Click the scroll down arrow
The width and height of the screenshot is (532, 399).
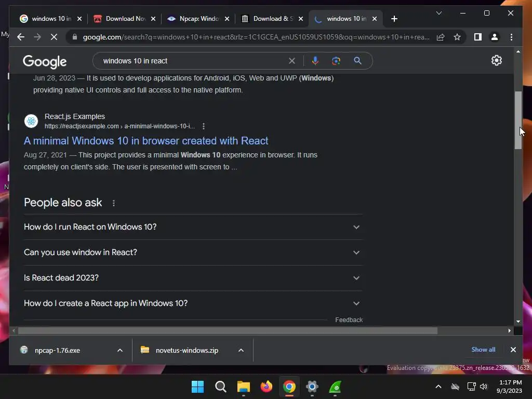pyautogui.click(x=518, y=321)
